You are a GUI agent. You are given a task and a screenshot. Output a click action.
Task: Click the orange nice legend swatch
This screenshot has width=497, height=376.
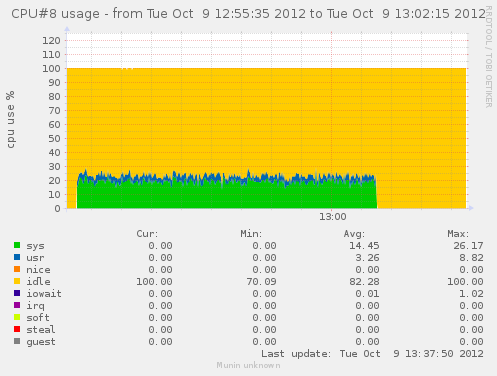17,269
